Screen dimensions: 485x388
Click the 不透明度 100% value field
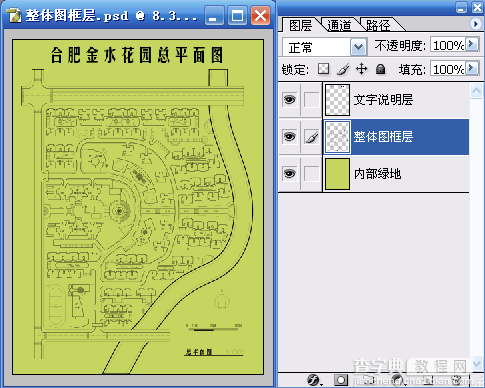click(448, 45)
